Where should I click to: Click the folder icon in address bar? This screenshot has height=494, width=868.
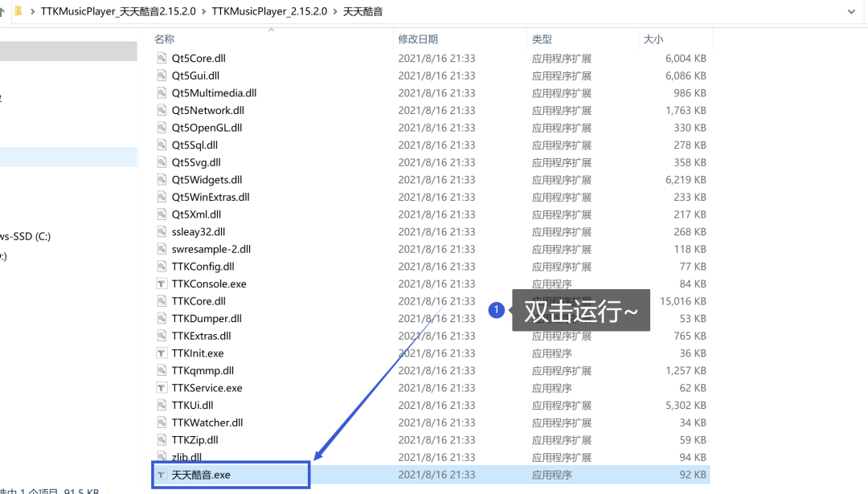pyautogui.click(x=18, y=11)
